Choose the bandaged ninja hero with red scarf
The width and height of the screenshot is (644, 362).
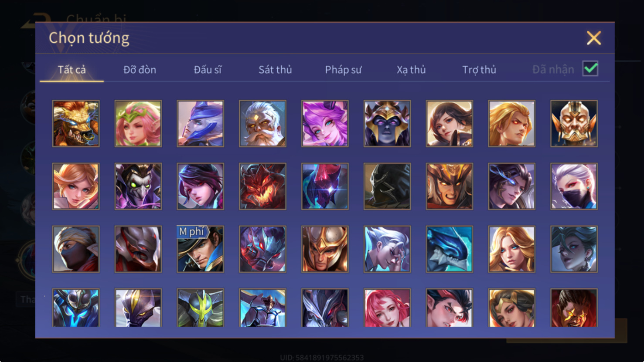(76, 249)
